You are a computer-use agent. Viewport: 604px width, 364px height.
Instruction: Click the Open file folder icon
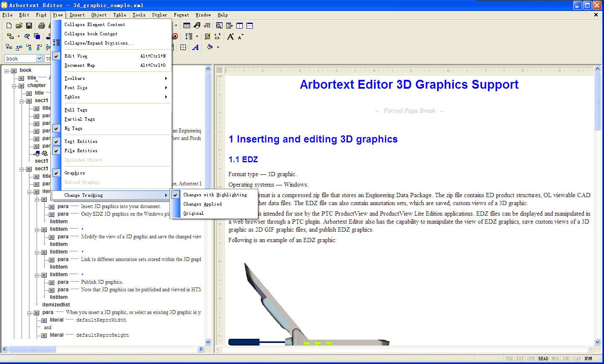[19, 26]
